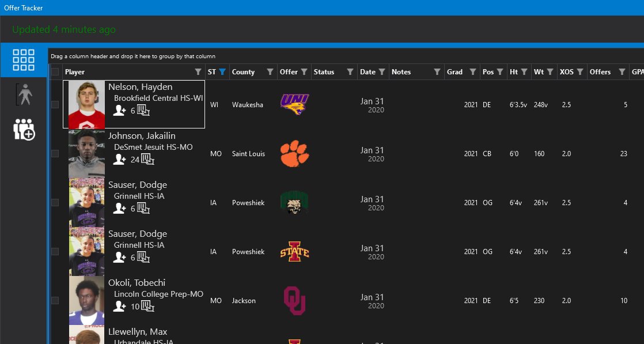Click Lincoln College Prep-MO school text
This screenshot has height=344, width=644.
click(158, 294)
